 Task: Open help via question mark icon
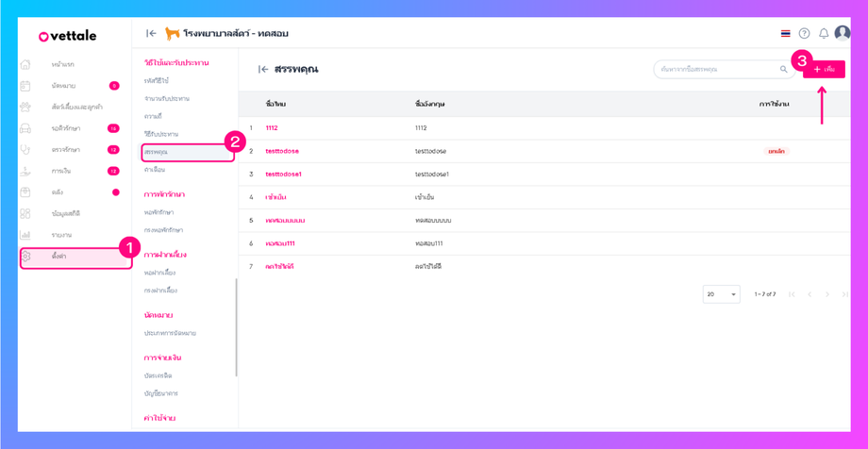[805, 34]
